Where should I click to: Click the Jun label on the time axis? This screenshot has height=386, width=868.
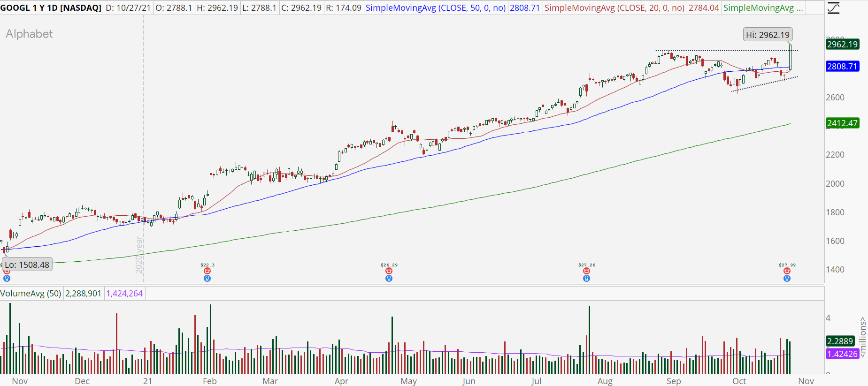469,381
